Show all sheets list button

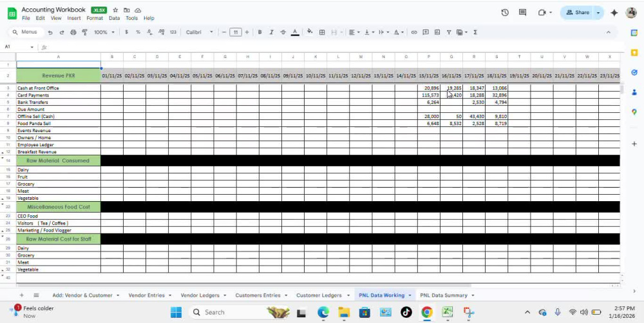pyautogui.click(x=36, y=295)
